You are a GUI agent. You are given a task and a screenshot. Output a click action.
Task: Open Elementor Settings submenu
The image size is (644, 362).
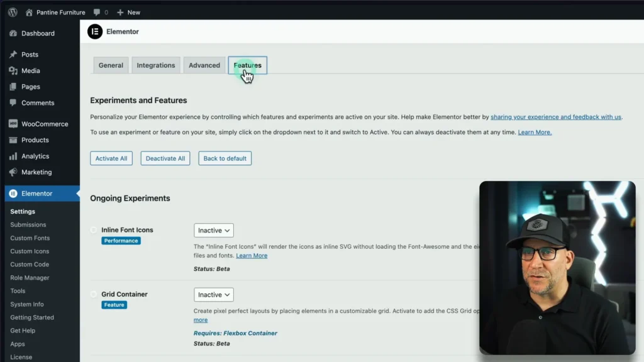23,211
